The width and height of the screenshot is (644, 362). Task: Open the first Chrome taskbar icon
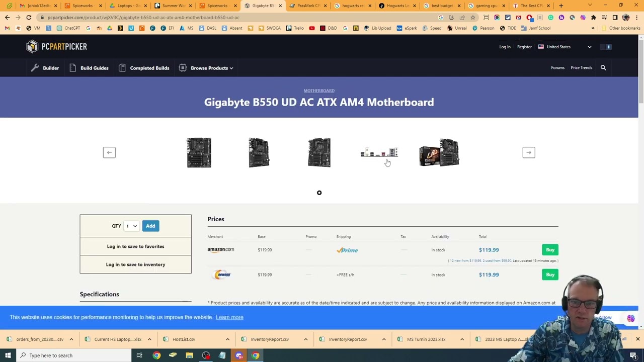coord(156,355)
